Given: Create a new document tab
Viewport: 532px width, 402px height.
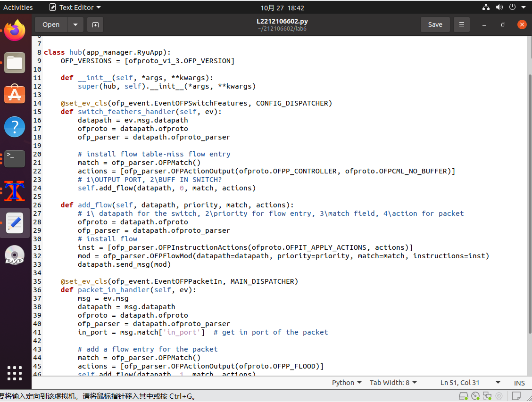Looking at the screenshot, I should point(95,25).
